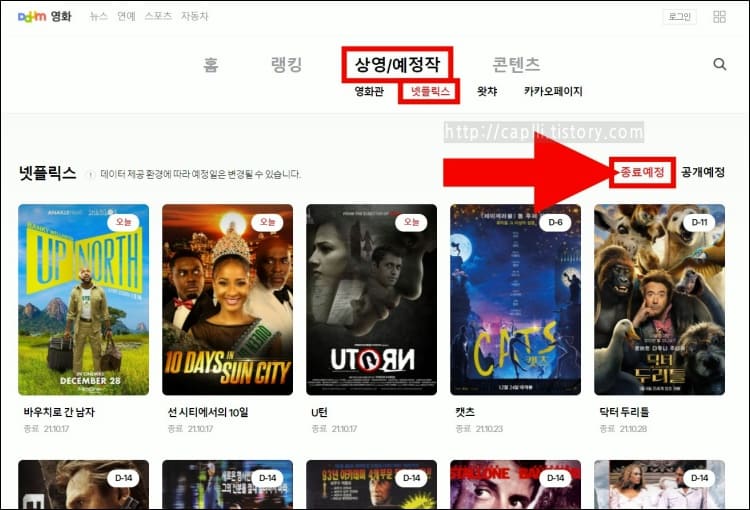The image size is (750, 510).
Task: Open the 스포츠 link in top bar
Action: click(158, 16)
